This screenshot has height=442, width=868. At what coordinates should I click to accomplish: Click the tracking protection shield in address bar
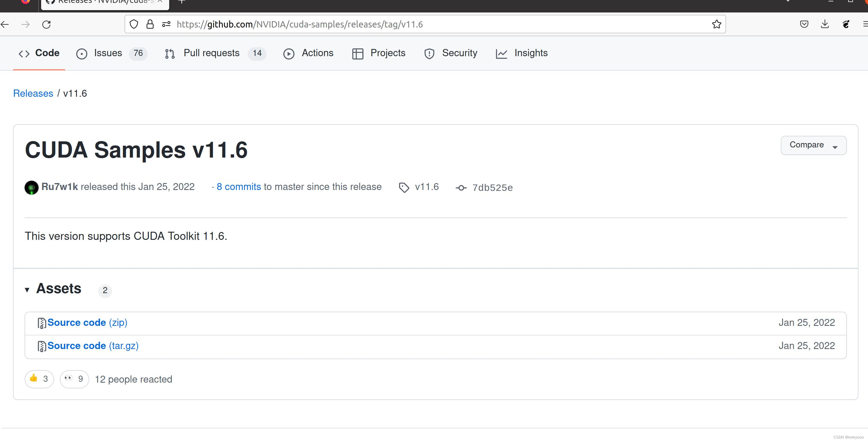134,24
